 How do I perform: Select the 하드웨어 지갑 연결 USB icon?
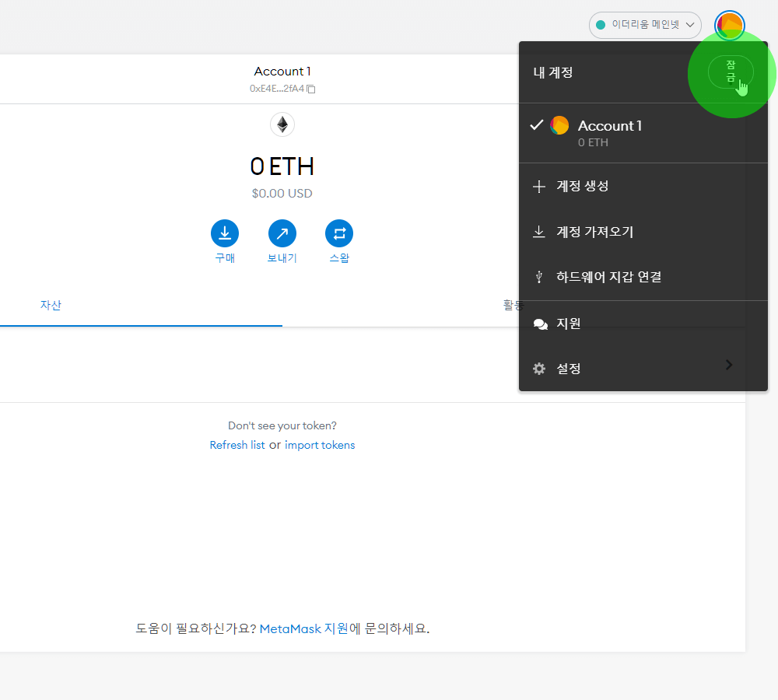click(x=539, y=276)
